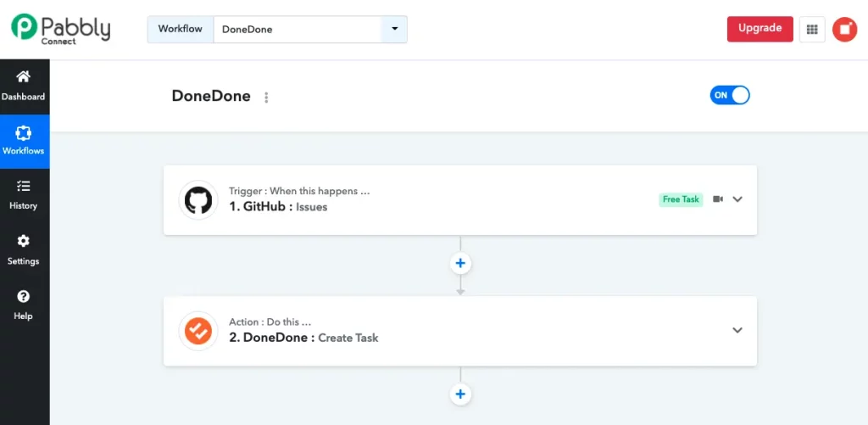Go to Dashboard in the sidebar
Screen dimensions: 868x425
[23, 86]
